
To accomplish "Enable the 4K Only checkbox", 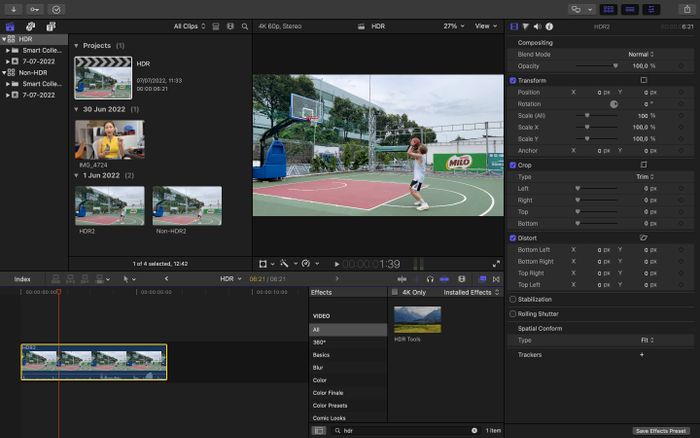I will [395, 292].
